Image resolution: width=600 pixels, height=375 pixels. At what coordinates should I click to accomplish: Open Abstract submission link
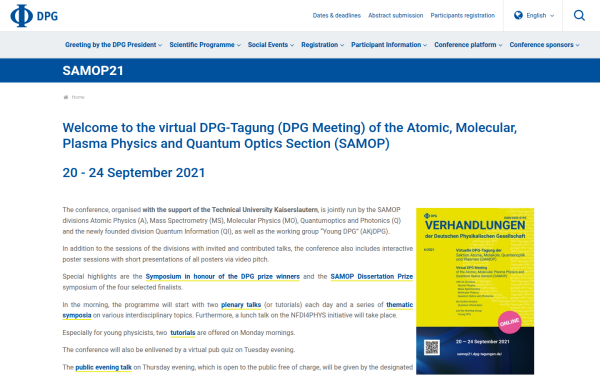396,16
